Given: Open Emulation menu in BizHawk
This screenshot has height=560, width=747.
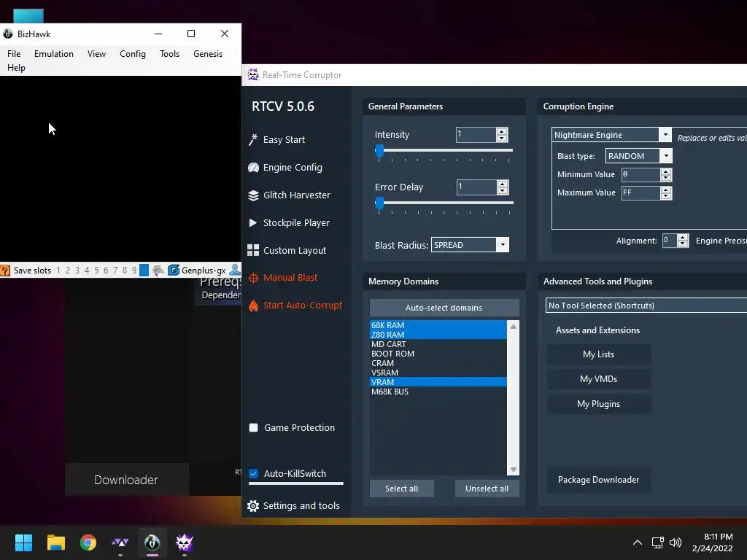Looking at the screenshot, I should pyautogui.click(x=54, y=54).
